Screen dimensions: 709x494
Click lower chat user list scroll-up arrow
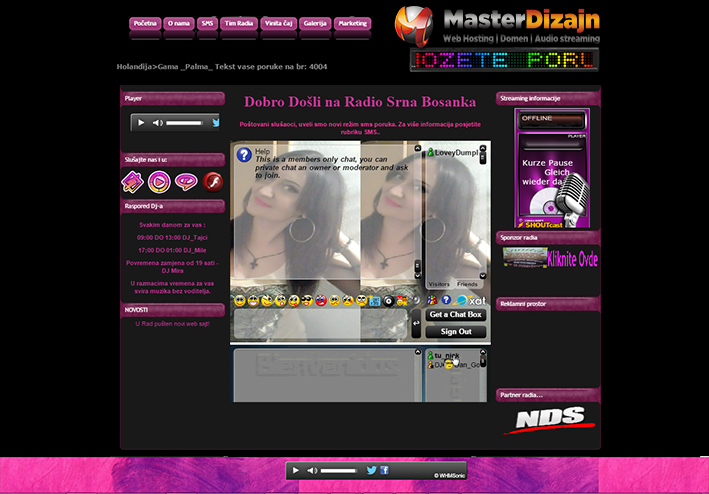click(483, 352)
